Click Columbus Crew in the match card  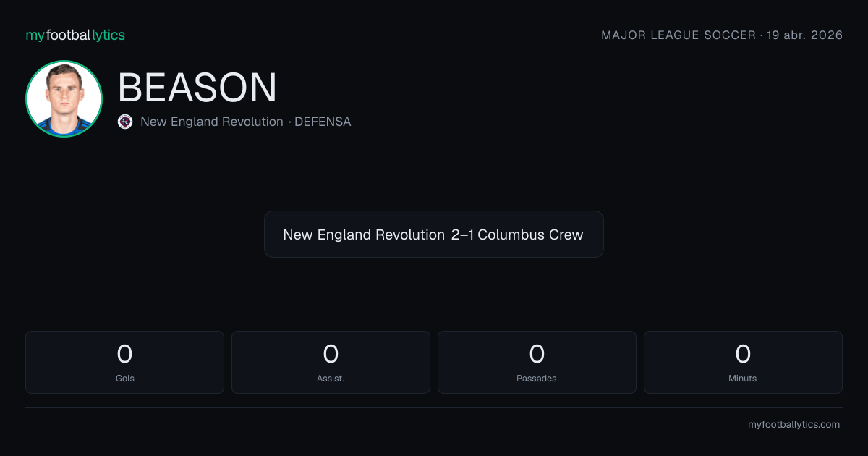click(530, 235)
